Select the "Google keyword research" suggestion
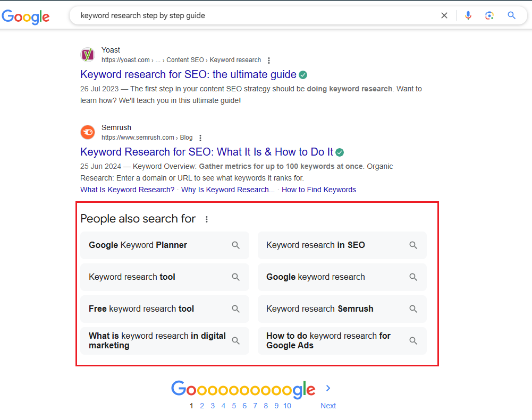Screen dimensions: 532x420 coord(342,277)
